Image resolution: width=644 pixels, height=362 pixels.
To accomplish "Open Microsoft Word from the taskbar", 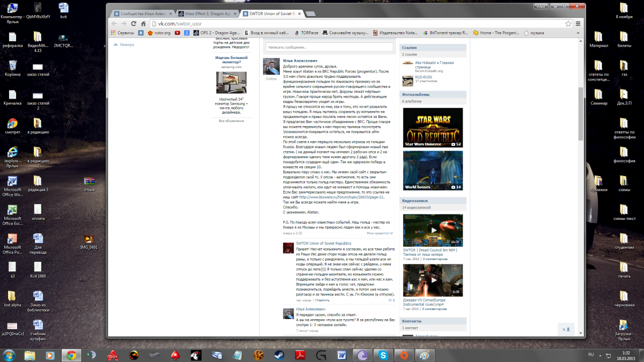I will (x=342, y=354).
